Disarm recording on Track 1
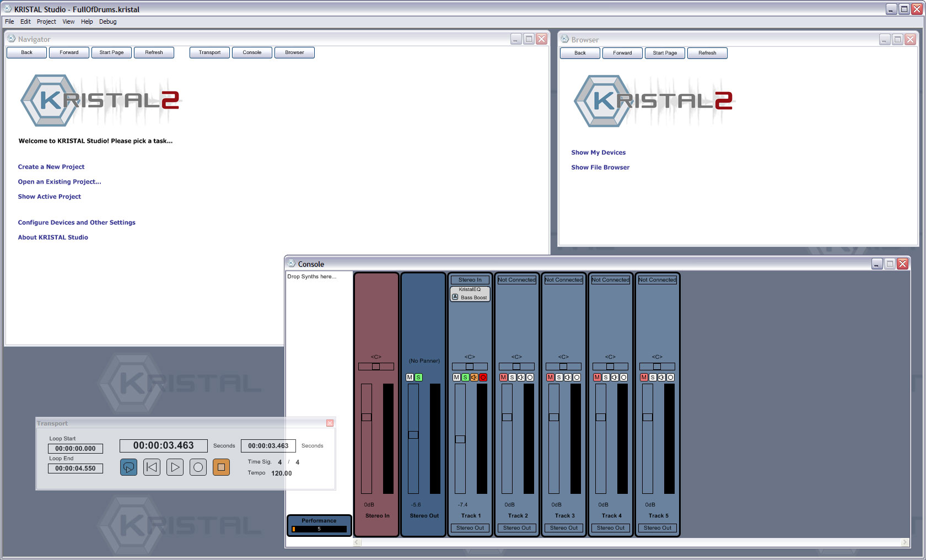Image resolution: width=926 pixels, height=560 pixels. [483, 378]
